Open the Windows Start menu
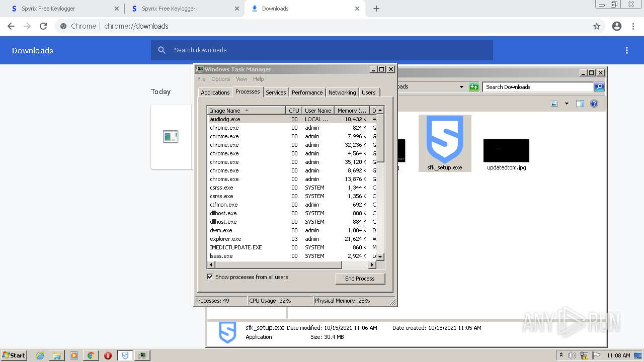 [x=14, y=355]
